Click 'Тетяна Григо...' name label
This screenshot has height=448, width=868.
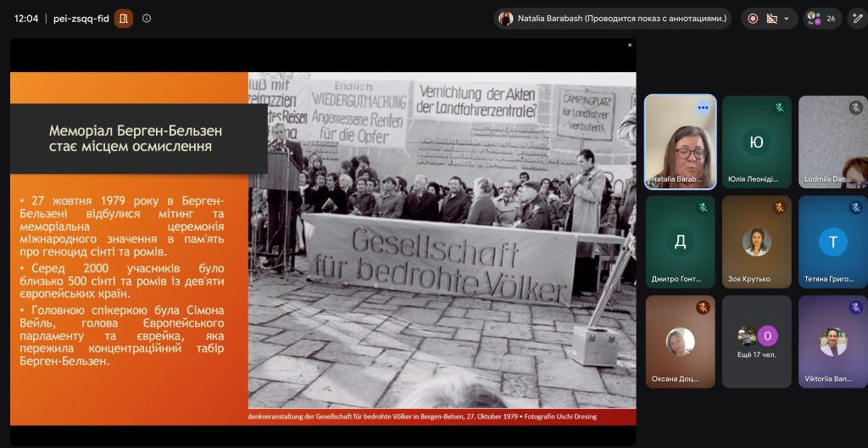[829, 279]
